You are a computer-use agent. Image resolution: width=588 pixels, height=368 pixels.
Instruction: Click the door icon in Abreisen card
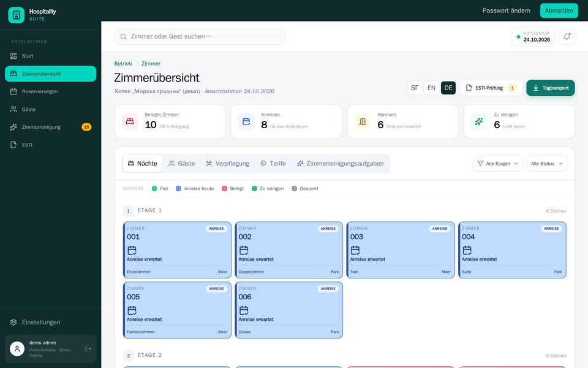363,121
